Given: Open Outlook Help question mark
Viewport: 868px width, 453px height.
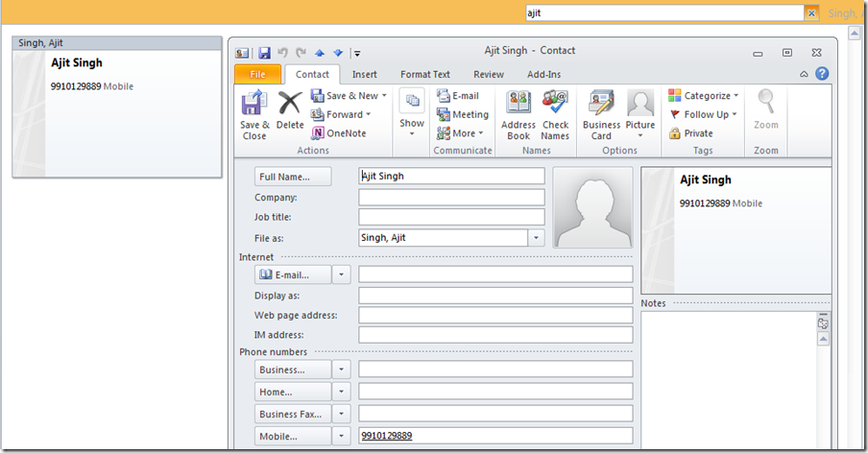Looking at the screenshot, I should tap(822, 74).
